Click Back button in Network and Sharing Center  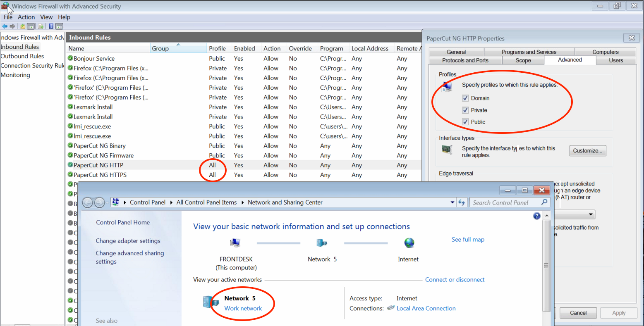[88, 202]
